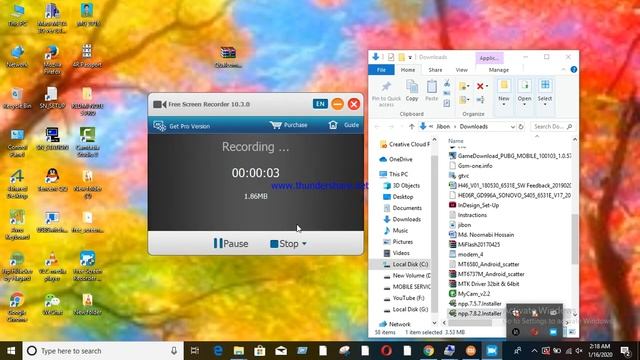This screenshot has width=640, height=360.
Task: Click the Cut scissors icon
Action: [x=447, y=83]
